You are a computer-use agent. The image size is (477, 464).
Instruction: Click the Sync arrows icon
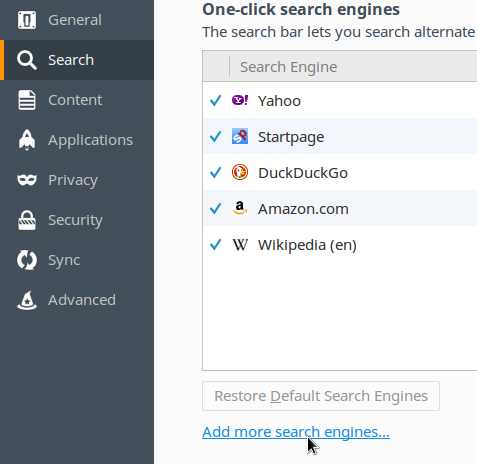tap(27, 260)
